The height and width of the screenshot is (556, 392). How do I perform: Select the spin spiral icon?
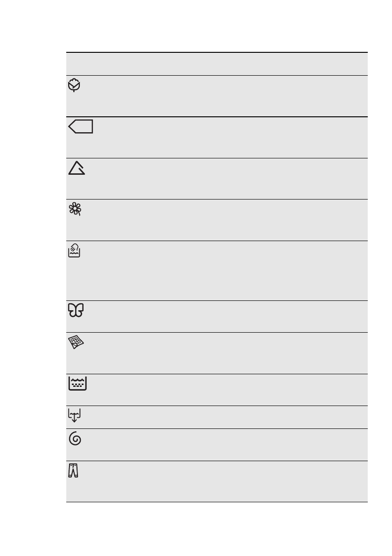(75, 440)
